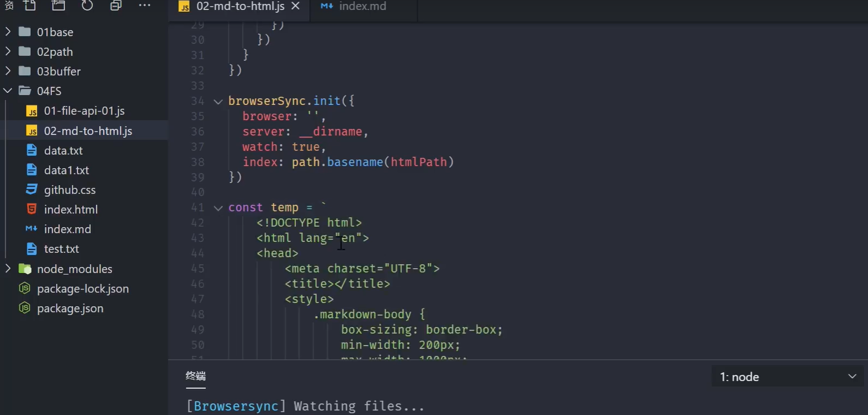Screen dimensions: 868x415
Task: Expand the node_modules folder
Action: tap(74, 269)
